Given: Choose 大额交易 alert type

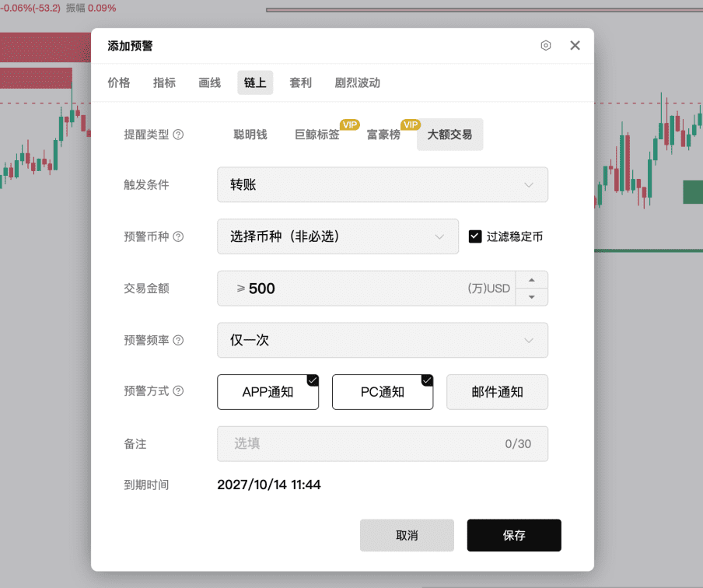Looking at the screenshot, I should click(x=449, y=135).
